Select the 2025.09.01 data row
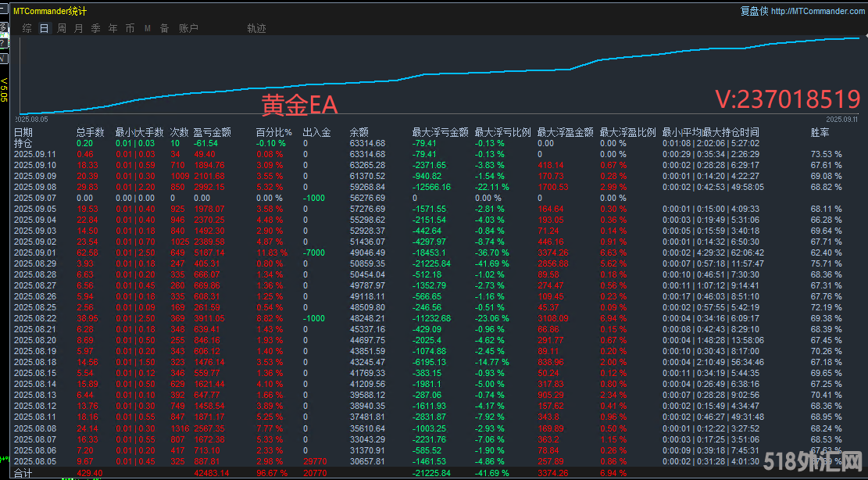 pyautogui.click(x=35, y=253)
